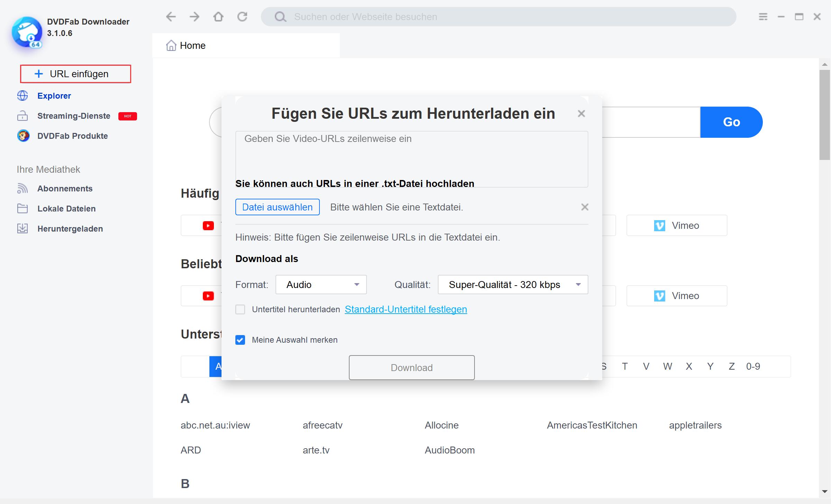The image size is (831, 504).
Task: Open AmericasTestKitchen site link
Action: tap(592, 425)
